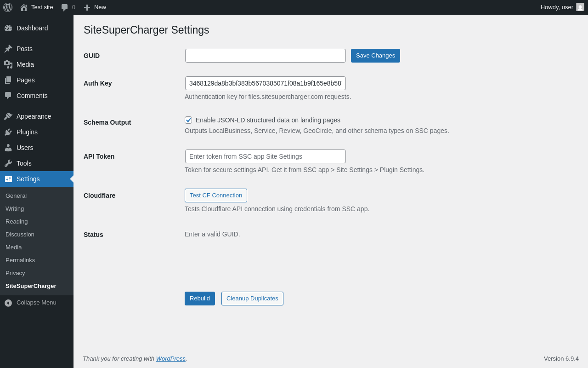Click the Appearance paintbrush icon
The image size is (588, 368).
click(x=8, y=116)
